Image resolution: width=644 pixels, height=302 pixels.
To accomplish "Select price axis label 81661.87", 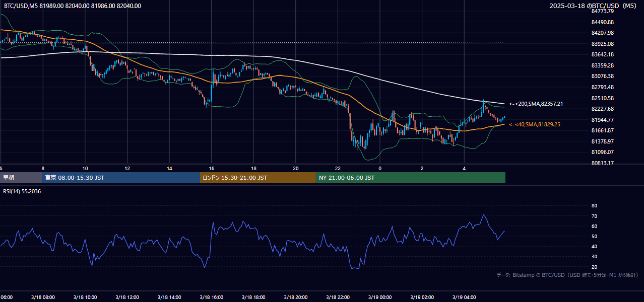I will click(602, 130).
